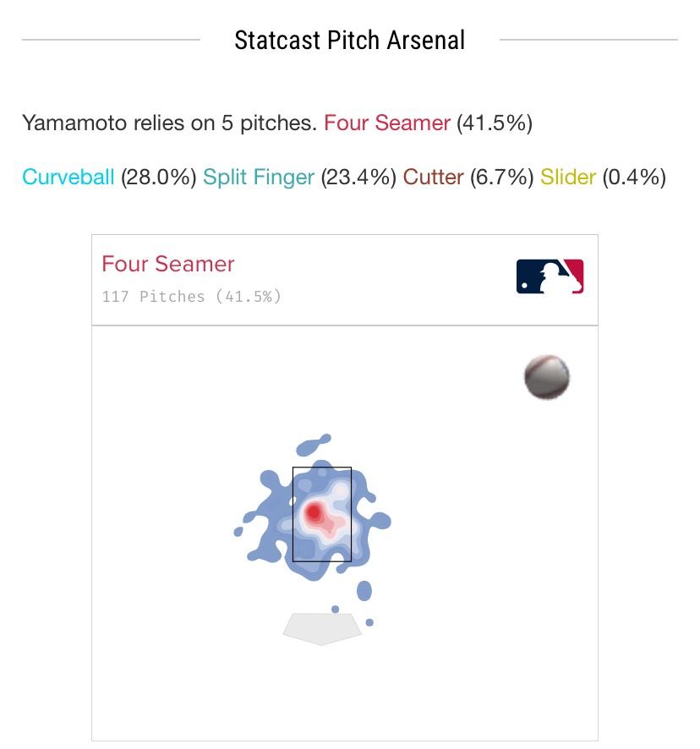700x749 pixels.
Task: Click the 23.4% Split Finger usage value
Action: pyautogui.click(x=358, y=178)
